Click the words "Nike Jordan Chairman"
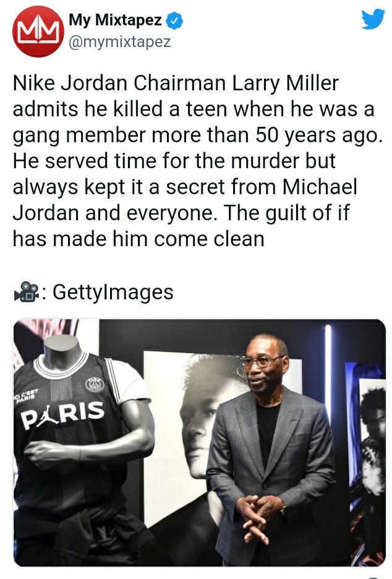 point(119,83)
